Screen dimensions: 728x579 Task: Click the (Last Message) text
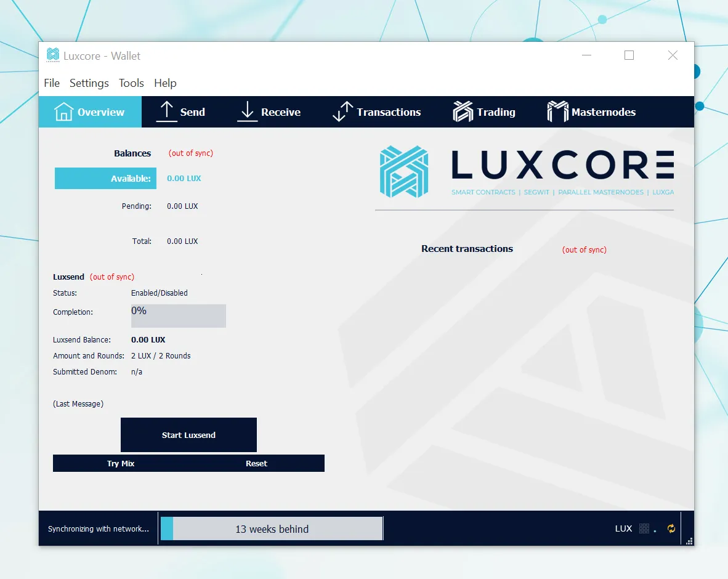pos(78,404)
